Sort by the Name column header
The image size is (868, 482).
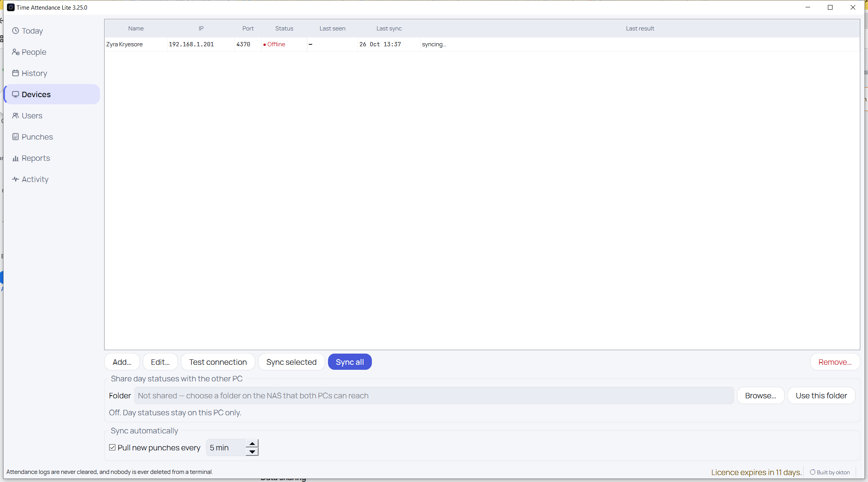tap(136, 29)
